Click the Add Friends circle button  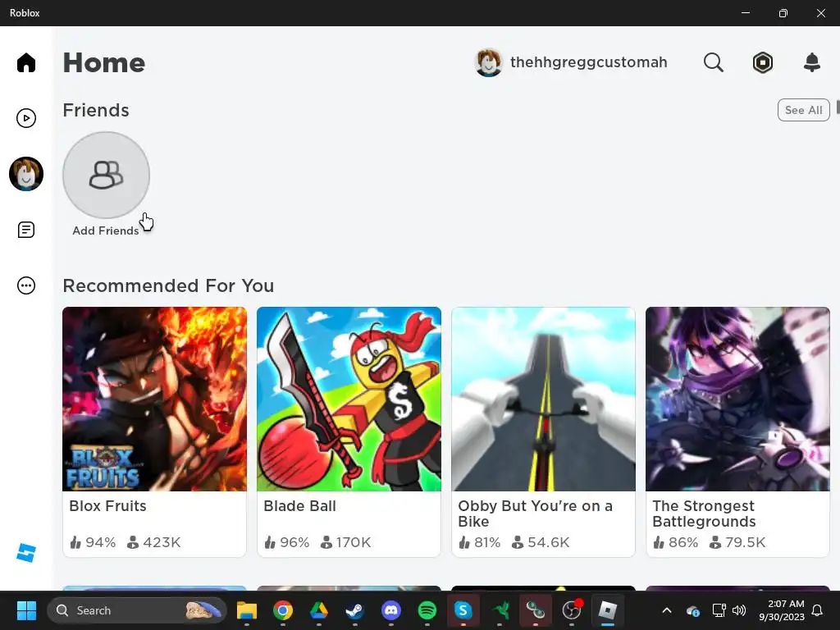click(x=106, y=176)
